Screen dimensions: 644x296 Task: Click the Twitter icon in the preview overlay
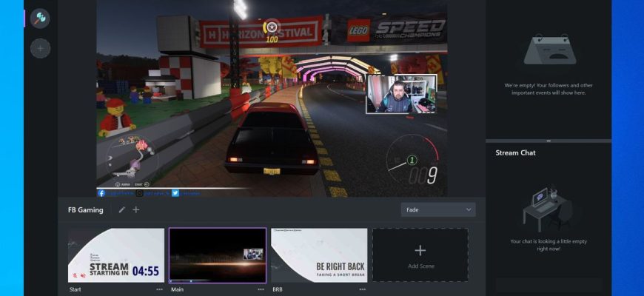pyautogui.click(x=175, y=193)
